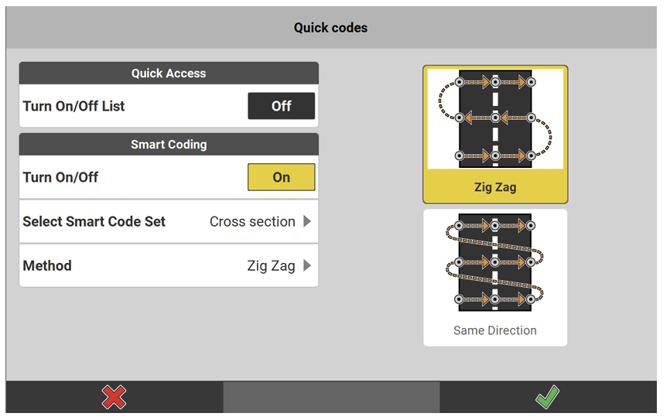The width and height of the screenshot is (670, 420).
Task: Toggle the Smart Coding On switch
Action: pyautogui.click(x=281, y=177)
